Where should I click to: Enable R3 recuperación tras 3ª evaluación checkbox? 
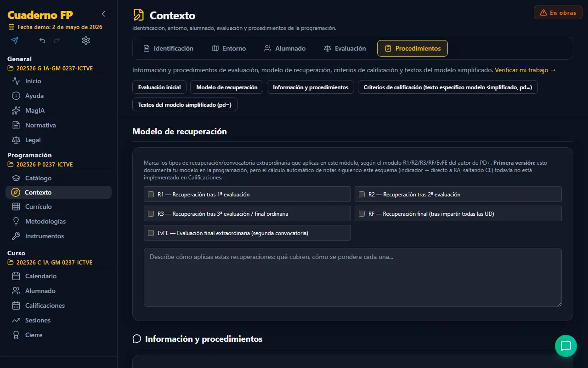(x=151, y=214)
